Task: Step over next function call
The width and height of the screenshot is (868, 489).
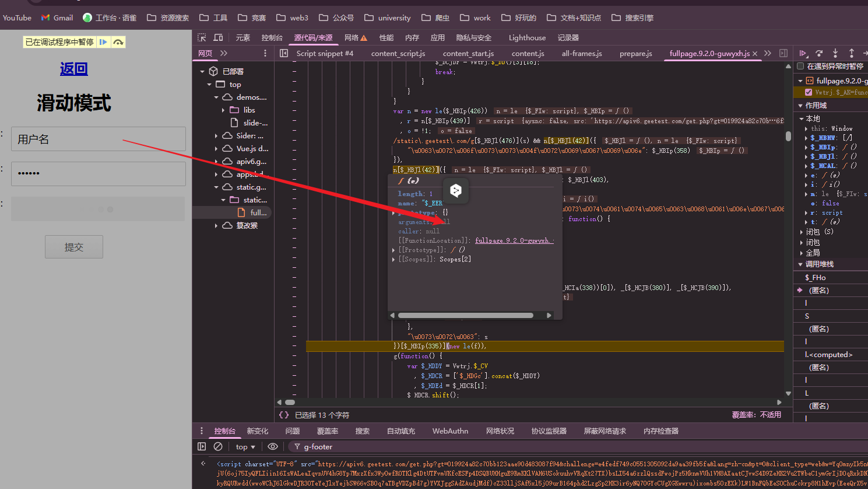Action: 819,53
